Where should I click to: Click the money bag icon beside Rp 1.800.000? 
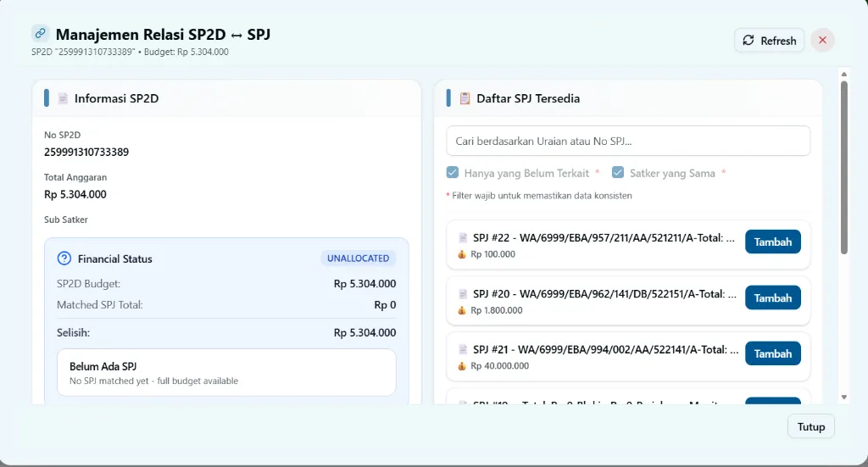[x=462, y=310]
